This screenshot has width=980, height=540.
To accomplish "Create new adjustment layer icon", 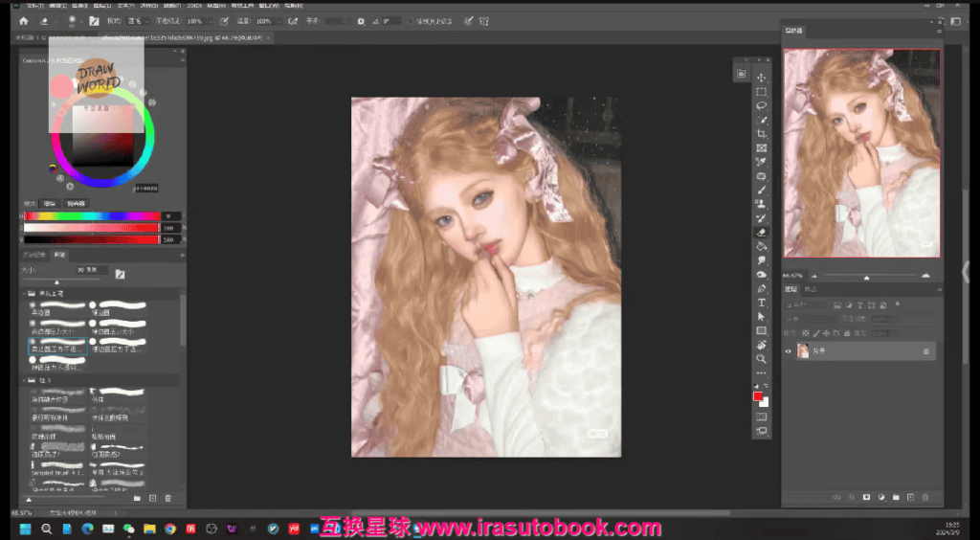I will tap(881, 497).
